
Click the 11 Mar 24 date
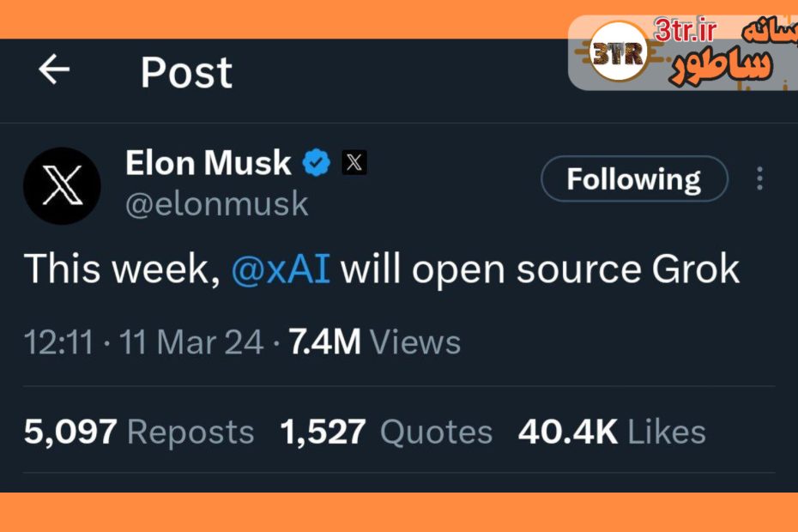coord(191,342)
